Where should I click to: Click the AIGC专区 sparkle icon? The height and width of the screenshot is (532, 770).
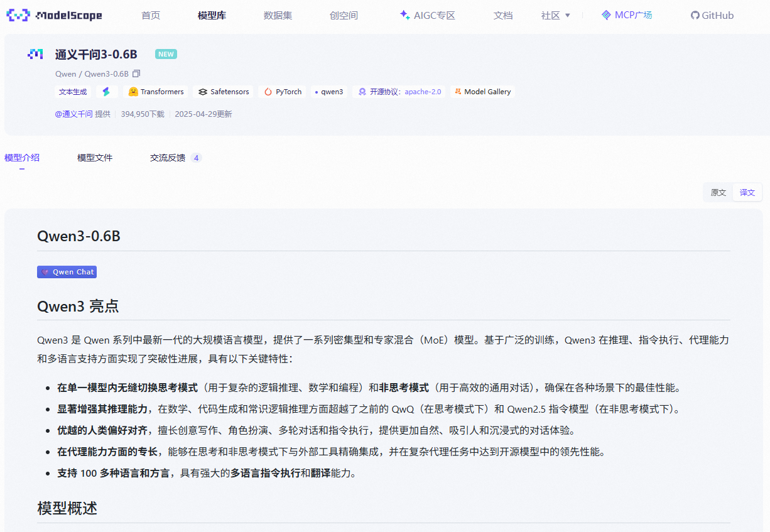click(x=405, y=14)
